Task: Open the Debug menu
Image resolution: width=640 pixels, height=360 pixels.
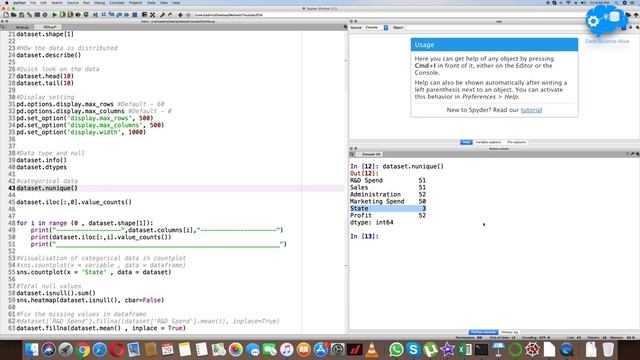Action: click(x=100, y=2)
